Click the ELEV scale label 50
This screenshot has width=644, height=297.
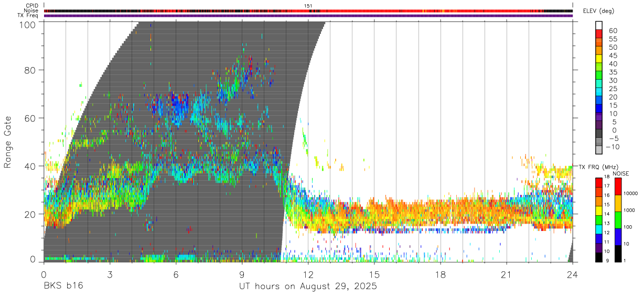(613, 48)
